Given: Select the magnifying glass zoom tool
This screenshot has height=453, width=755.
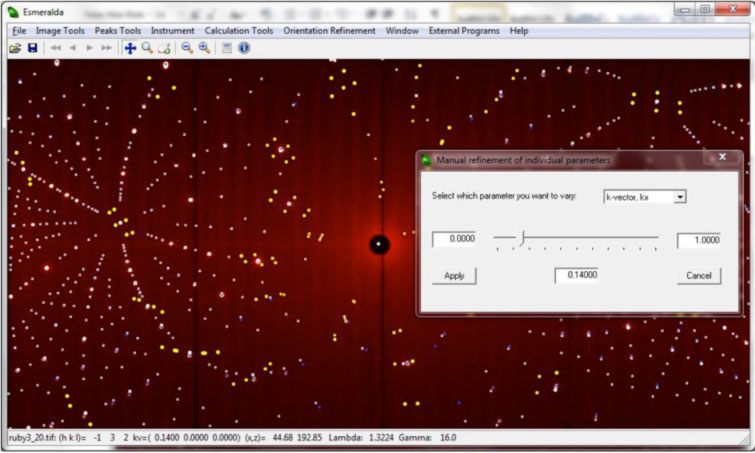Looking at the screenshot, I should [147, 48].
